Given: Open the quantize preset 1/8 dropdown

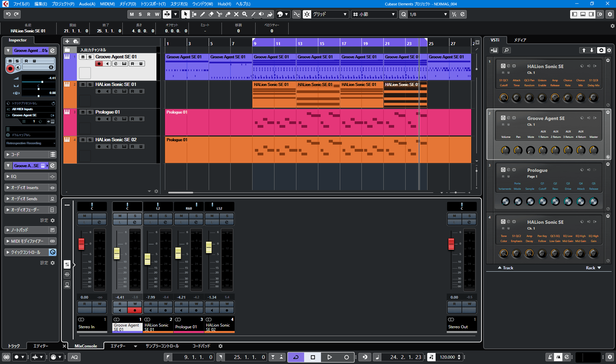Looking at the screenshot, I should point(428,14).
